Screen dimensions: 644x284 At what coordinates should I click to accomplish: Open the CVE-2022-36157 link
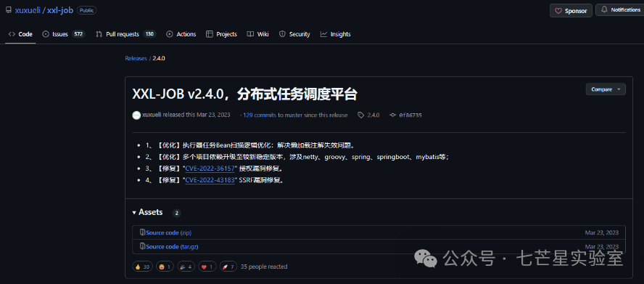210,169
